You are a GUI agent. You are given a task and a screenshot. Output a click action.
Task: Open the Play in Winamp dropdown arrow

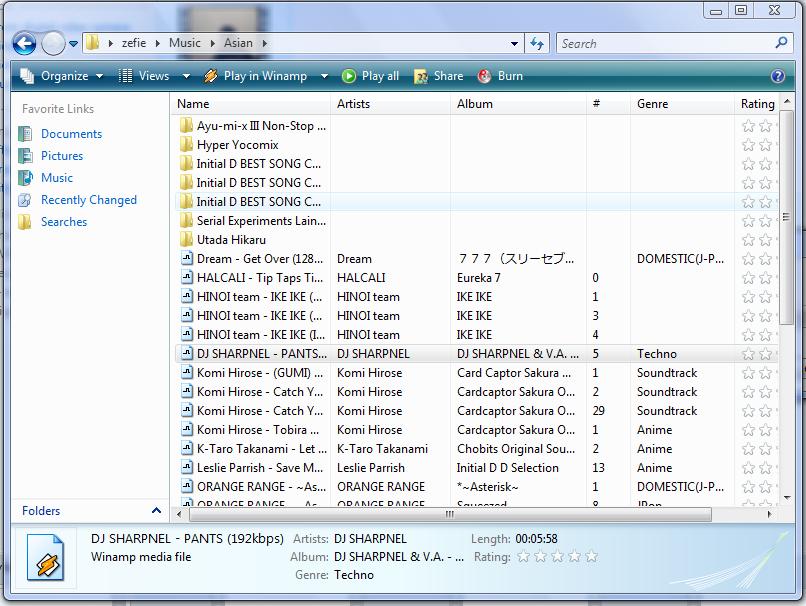tap(324, 76)
